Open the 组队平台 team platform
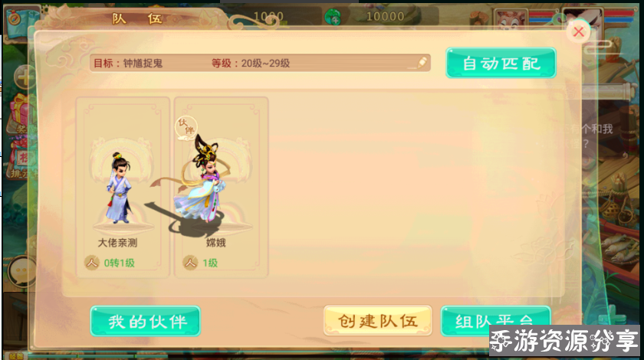The height and width of the screenshot is (360, 644). point(495,321)
